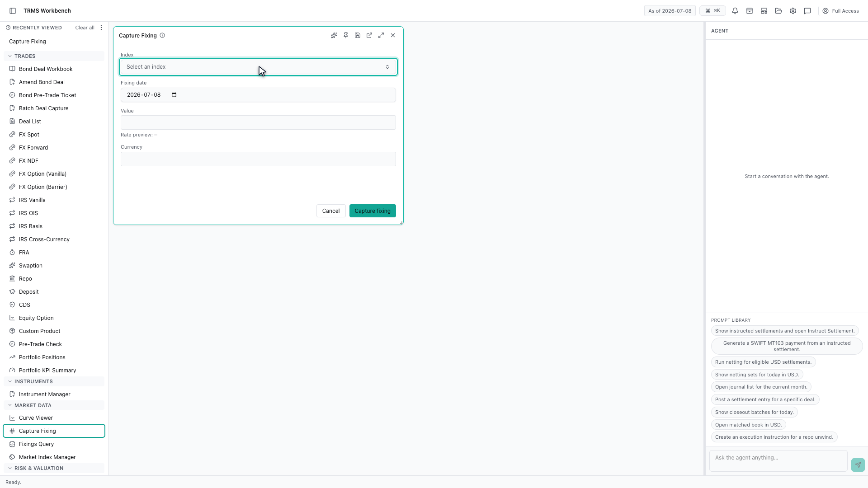Viewport: 868px width, 488px height.
Task: Collapse the RISK & VALUATION section
Action: [54, 468]
